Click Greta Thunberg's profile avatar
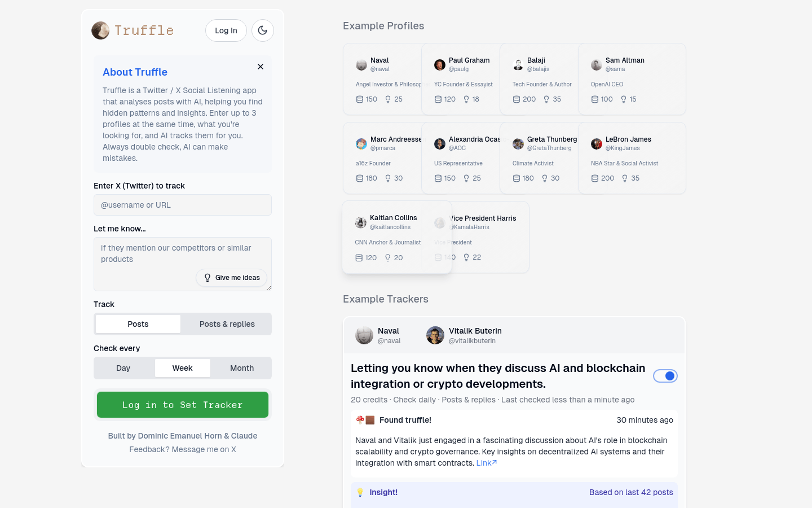The image size is (812, 508). pos(518,144)
